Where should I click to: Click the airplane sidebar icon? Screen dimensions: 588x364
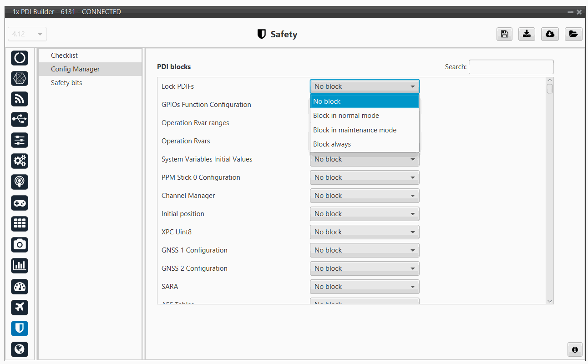[x=20, y=307]
